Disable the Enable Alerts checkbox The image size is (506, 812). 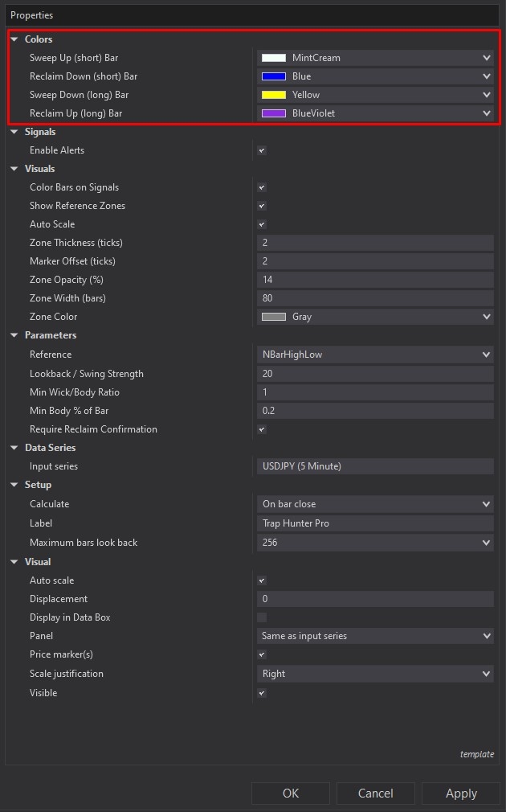[x=261, y=150]
